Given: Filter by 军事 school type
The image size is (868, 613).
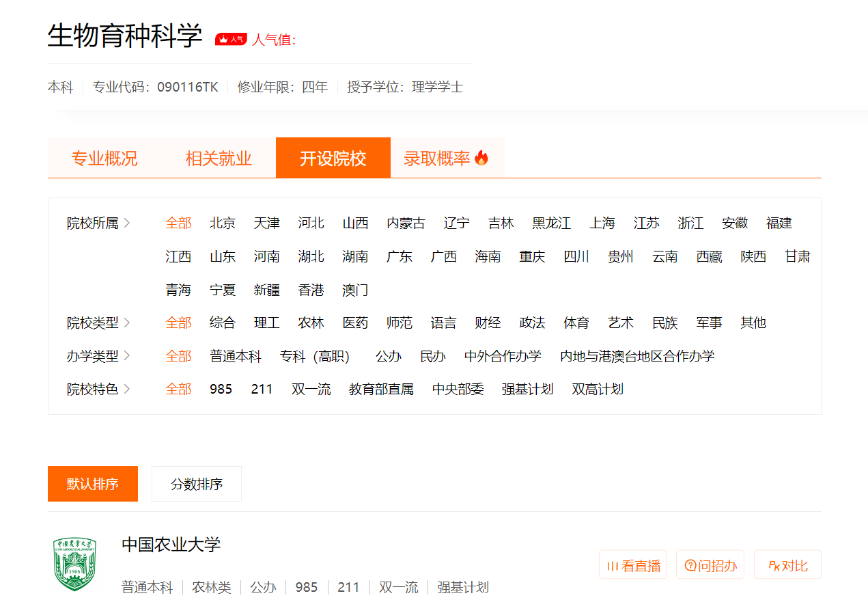Looking at the screenshot, I should click(709, 323).
